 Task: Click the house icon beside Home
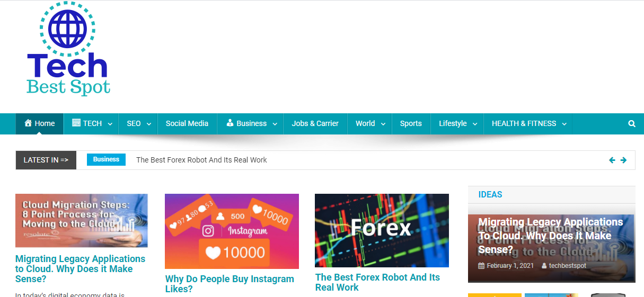28,123
